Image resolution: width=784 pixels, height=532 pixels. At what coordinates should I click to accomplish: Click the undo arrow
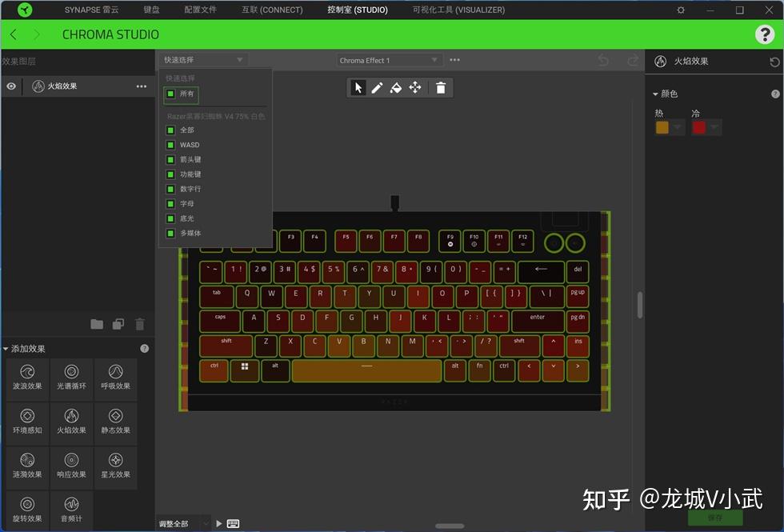603,61
